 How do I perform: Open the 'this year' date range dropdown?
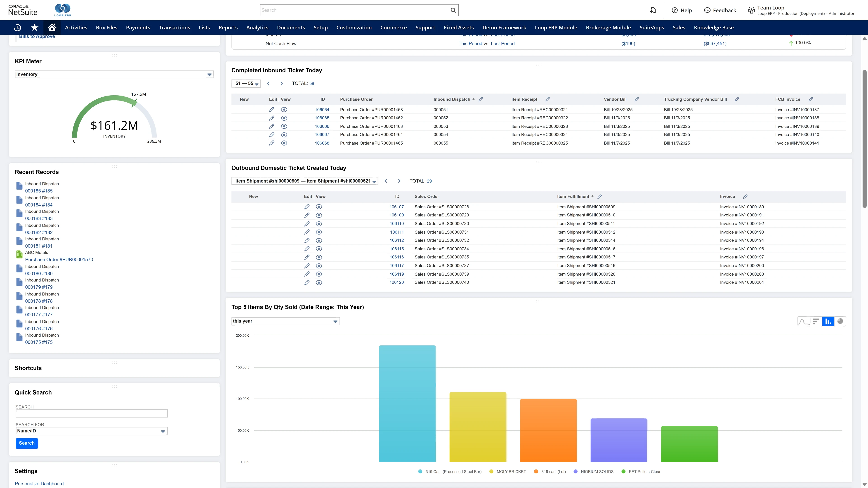pyautogui.click(x=285, y=321)
